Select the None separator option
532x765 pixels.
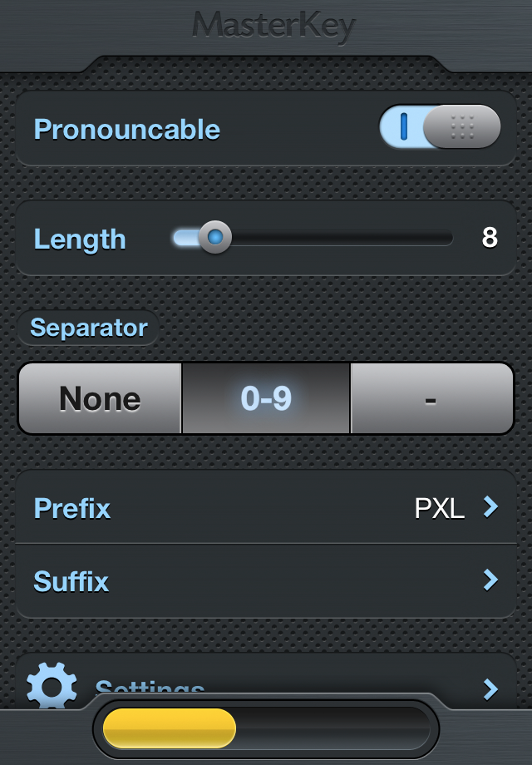100,398
